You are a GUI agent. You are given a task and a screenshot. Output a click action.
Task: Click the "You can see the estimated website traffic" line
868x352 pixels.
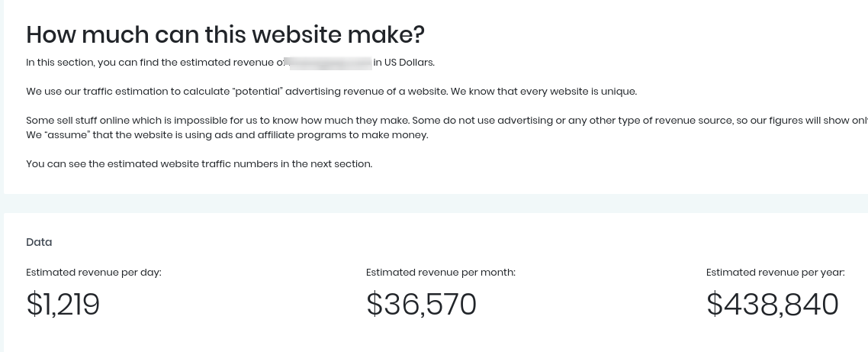[199, 164]
